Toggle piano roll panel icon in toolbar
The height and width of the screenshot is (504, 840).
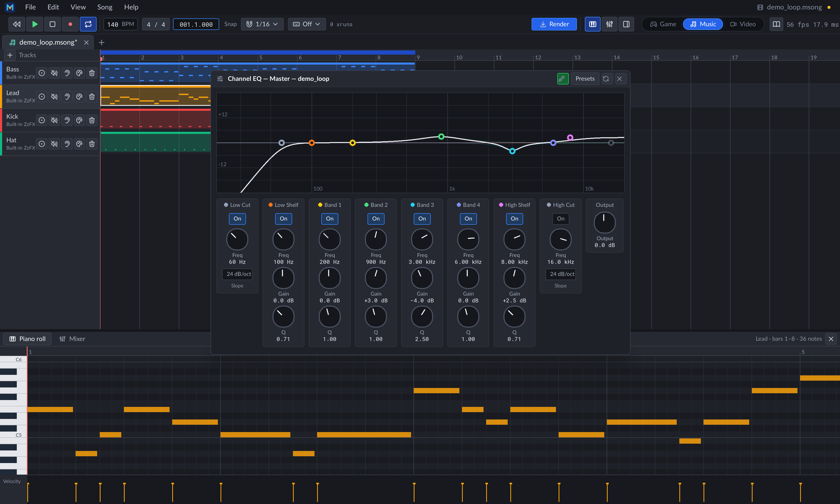(593, 24)
